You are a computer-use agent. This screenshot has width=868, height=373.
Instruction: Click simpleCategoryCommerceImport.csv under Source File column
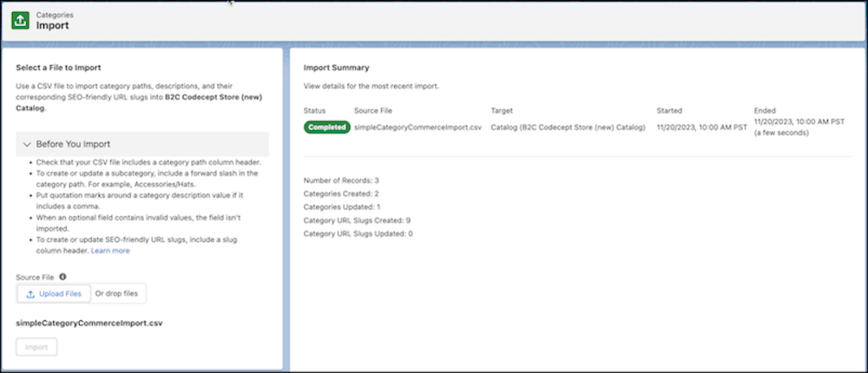click(418, 128)
